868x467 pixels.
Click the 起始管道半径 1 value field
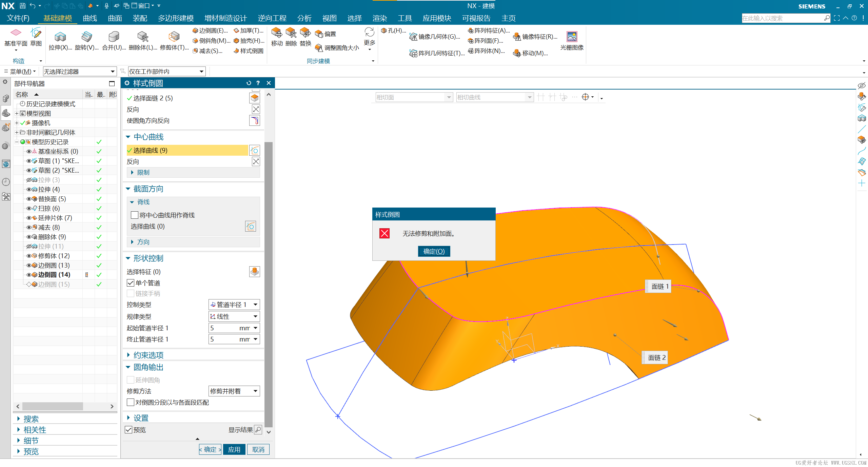224,328
